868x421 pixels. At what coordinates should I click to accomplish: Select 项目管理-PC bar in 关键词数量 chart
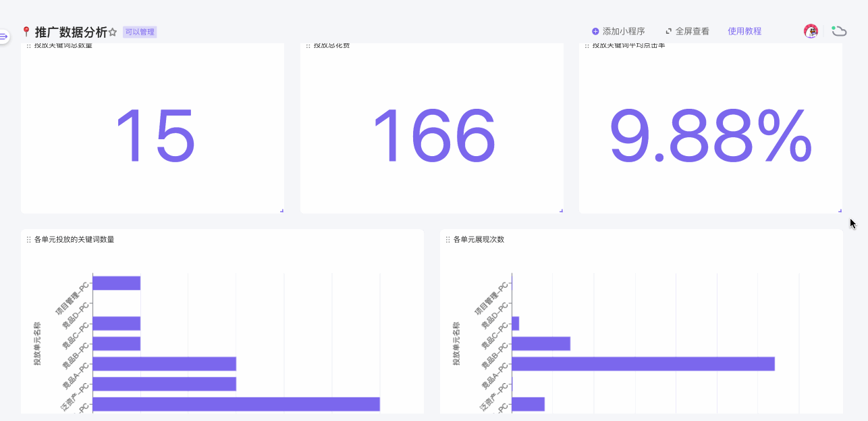(x=116, y=283)
